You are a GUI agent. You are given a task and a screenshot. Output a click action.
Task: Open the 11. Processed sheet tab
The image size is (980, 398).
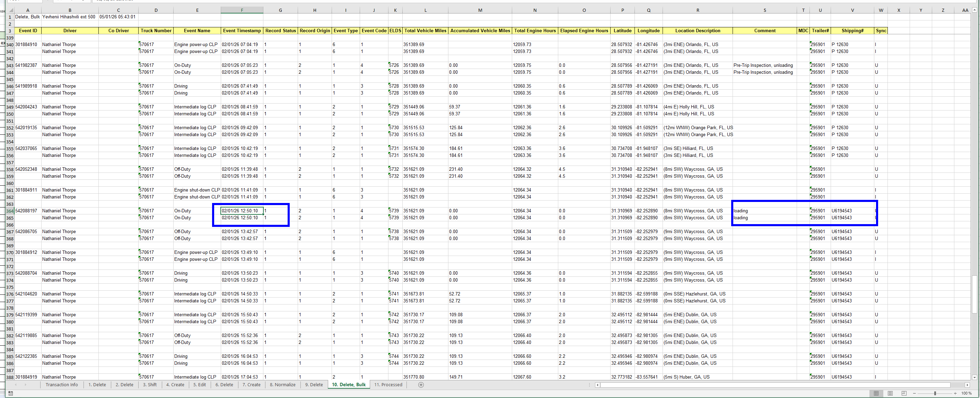click(x=388, y=385)
